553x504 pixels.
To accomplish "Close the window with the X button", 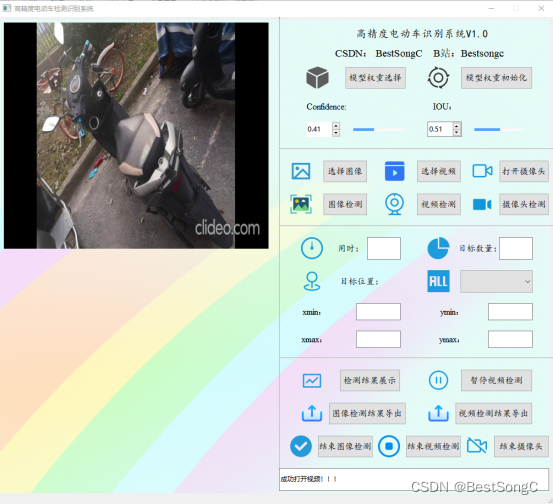I will (541, 8).
